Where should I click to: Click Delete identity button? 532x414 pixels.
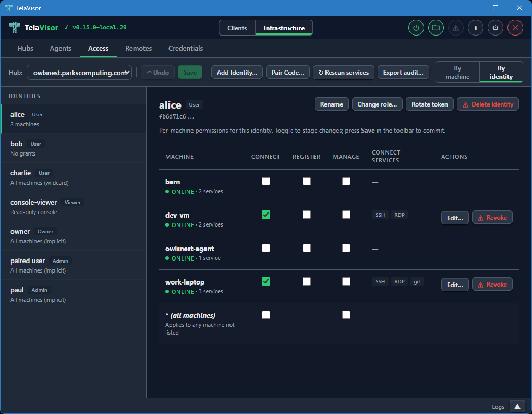pyautogui.click(x=488, y=104)
